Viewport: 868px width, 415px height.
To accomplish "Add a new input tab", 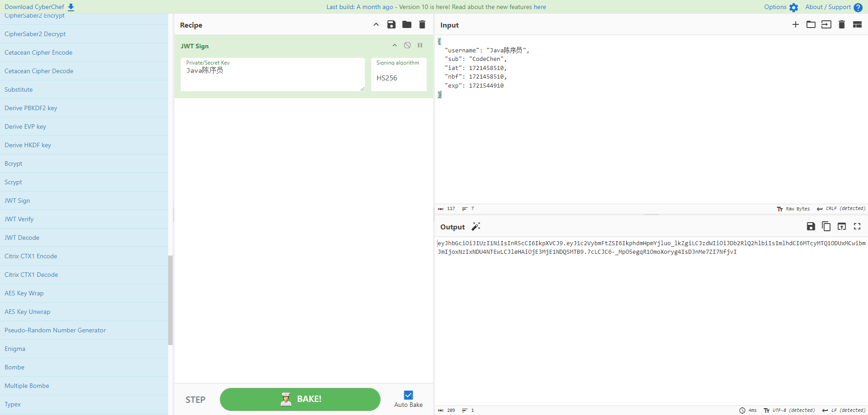I will [796, 25].
